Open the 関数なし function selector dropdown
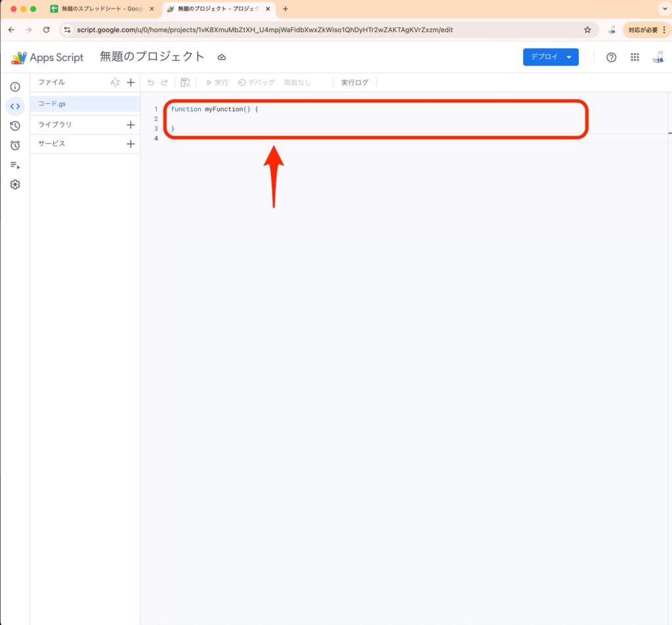672x625 pixels. coord(297,83)
